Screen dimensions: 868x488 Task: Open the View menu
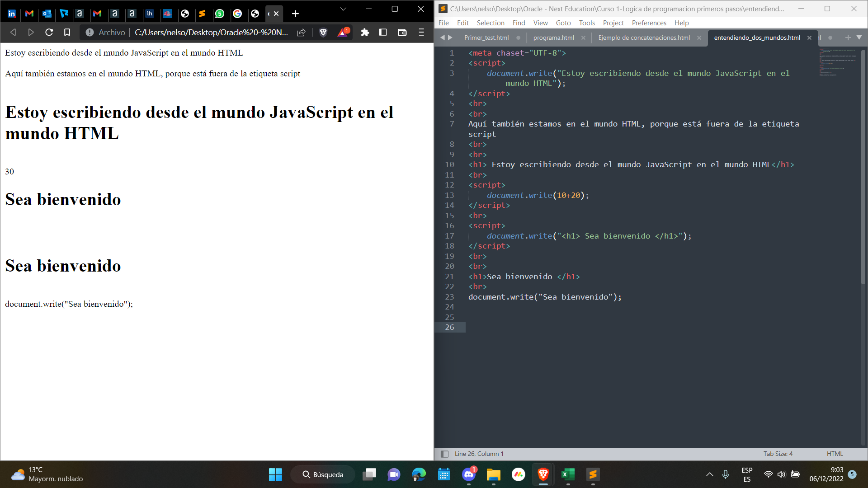click(540, 23)
